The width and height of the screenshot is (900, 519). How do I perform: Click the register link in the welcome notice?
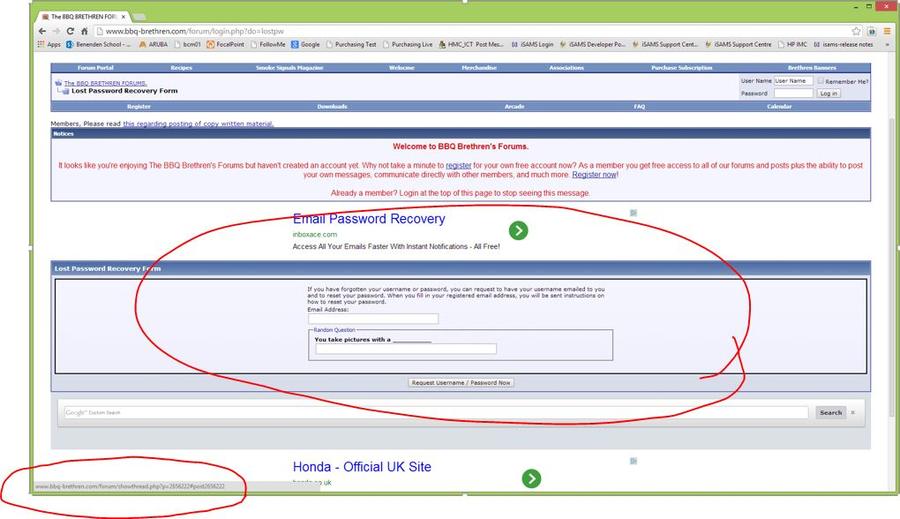point(458,165)
